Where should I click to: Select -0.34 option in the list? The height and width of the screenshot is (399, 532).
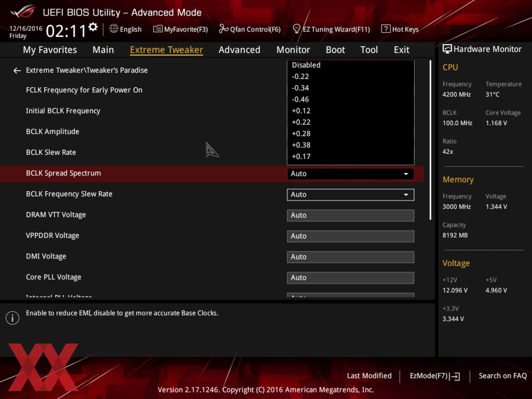[x=350, y=88]
